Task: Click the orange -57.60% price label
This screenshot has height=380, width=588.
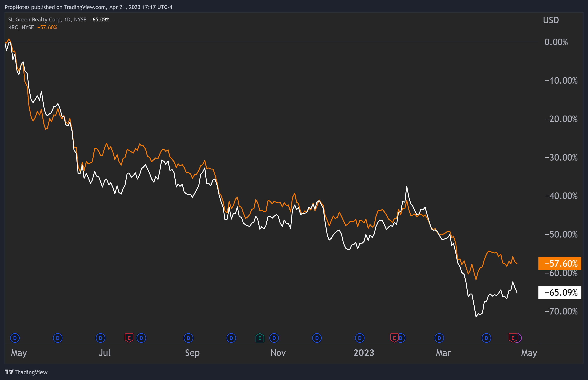Action: (x=560, y=263)
